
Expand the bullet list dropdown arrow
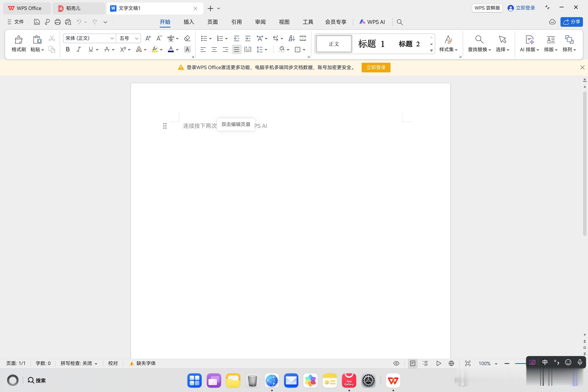(x=210, y=38)
